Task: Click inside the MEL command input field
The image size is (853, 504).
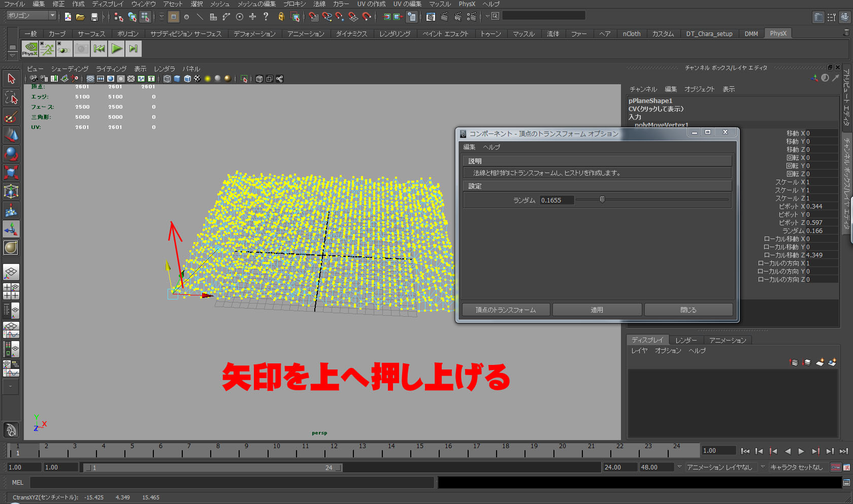Action: (228, 483)
